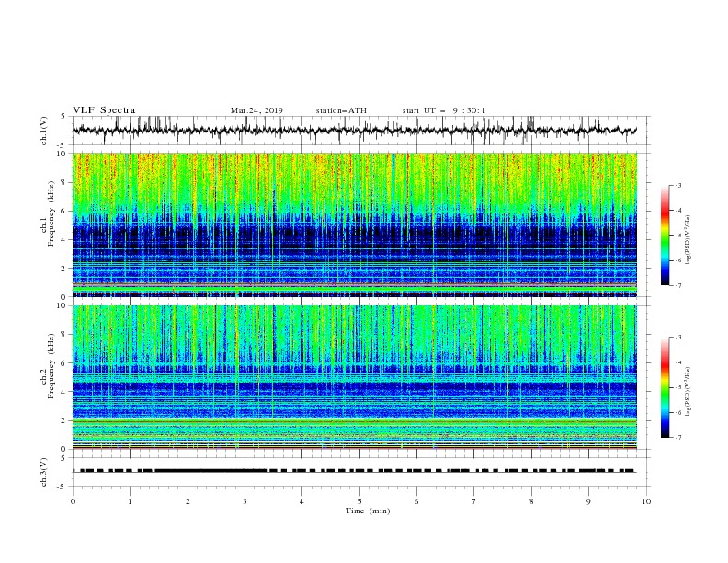Screen dimensions: 728x563
Task: Click the lower PSD color bar
Action: tap(665, 387)
